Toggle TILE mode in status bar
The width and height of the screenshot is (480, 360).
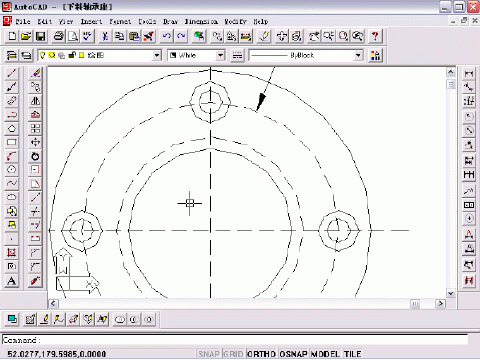click(352, 354)
